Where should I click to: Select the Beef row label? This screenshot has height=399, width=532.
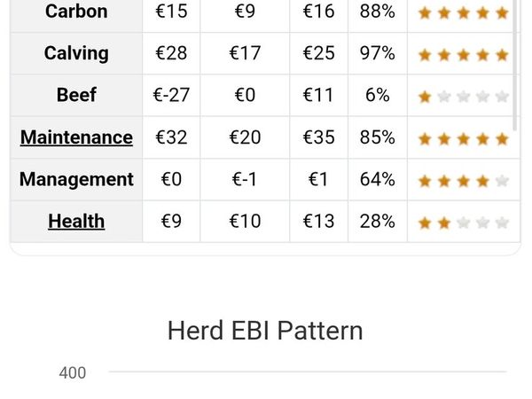click(x=76, y=95)
